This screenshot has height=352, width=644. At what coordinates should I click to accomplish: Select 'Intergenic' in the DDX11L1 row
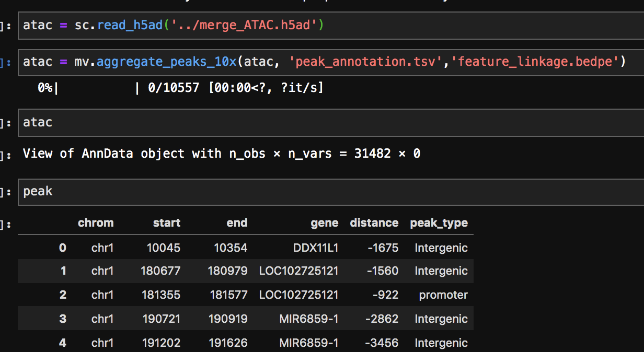441,248
